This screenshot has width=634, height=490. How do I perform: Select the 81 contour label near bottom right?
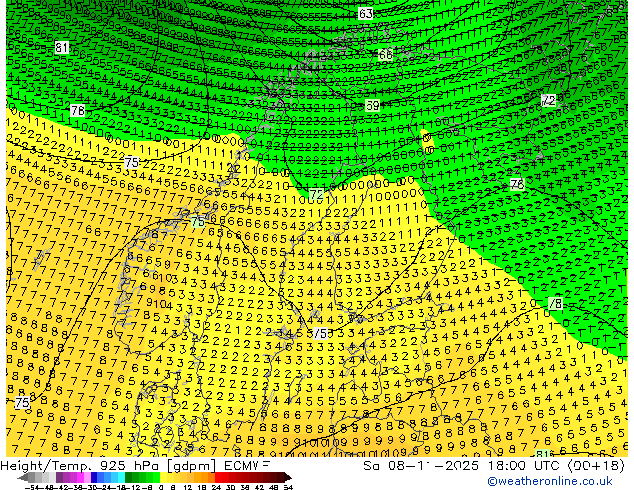coord(542,454)
